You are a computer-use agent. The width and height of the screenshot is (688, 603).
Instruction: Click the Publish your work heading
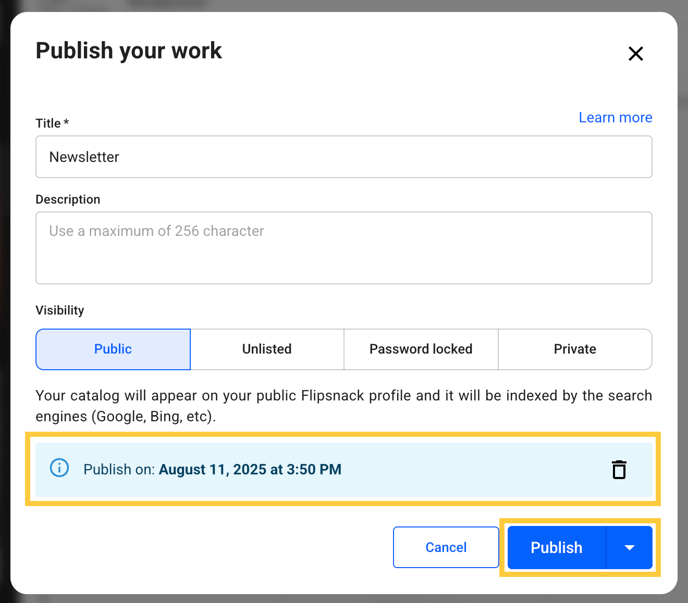(x=129, y=50)
